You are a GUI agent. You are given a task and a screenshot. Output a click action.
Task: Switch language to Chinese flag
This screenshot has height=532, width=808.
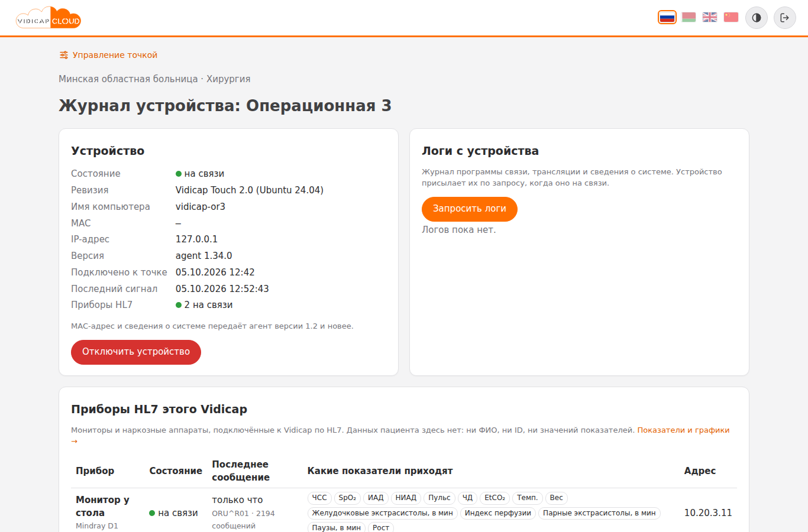[x=731, y=17]
